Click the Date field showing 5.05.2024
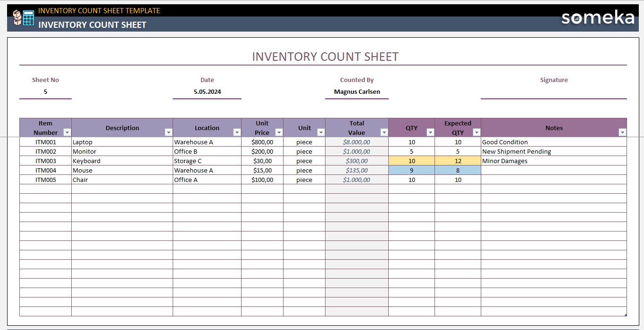This screenshot has width=644, height=330. [207, 91]
